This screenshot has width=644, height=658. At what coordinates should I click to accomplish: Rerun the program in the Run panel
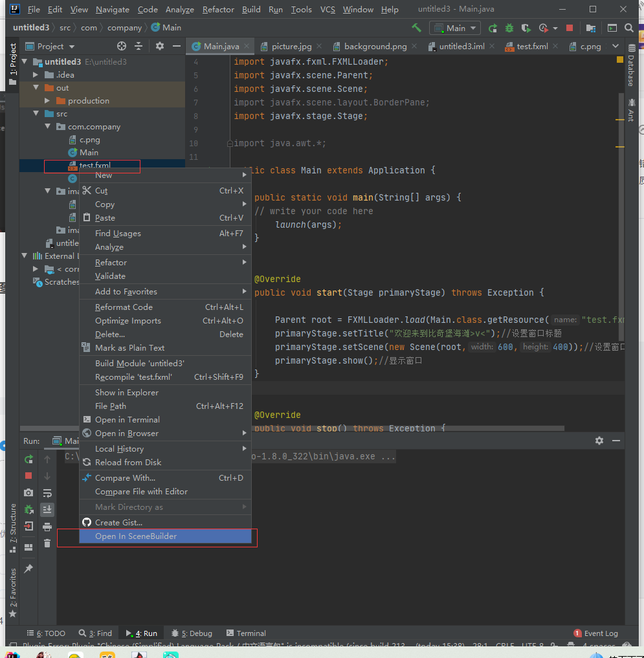(28, 459)
